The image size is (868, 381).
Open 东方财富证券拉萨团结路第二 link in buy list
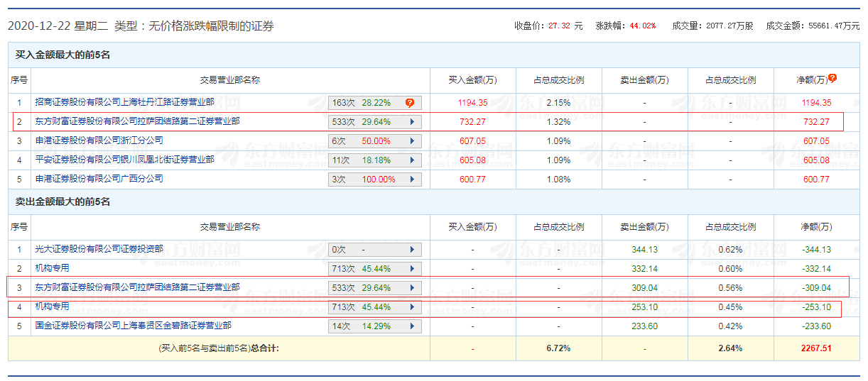coord(138,121)
